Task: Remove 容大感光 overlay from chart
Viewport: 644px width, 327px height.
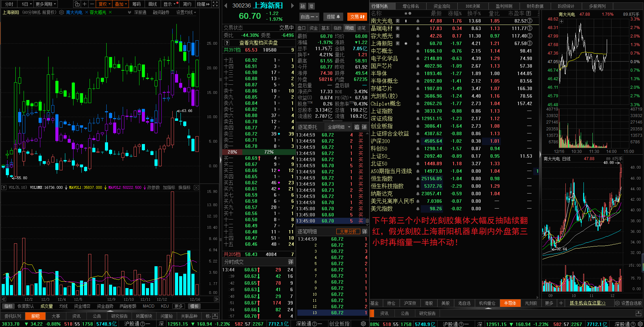Action: tap(110, 12)
